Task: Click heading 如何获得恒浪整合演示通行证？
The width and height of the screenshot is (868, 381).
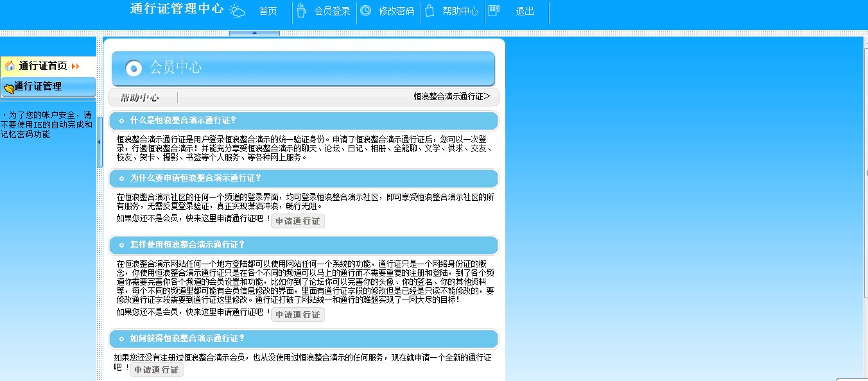Action: coord(187,339)
